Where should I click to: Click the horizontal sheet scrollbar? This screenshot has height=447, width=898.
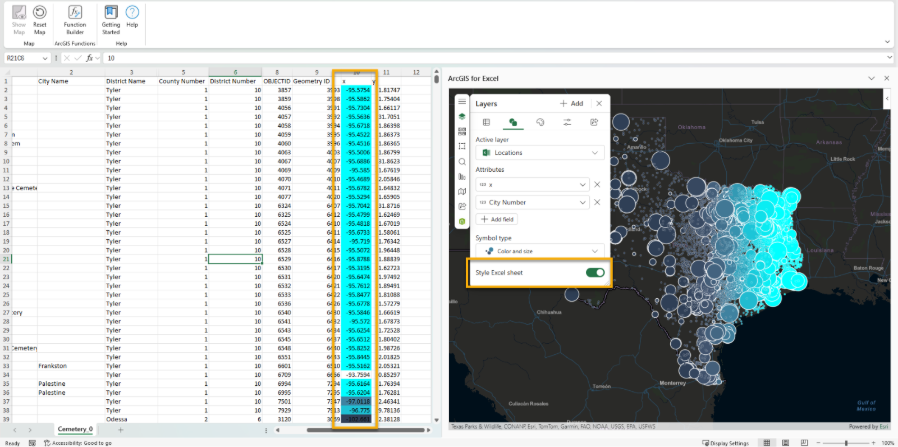pos(365,430)
